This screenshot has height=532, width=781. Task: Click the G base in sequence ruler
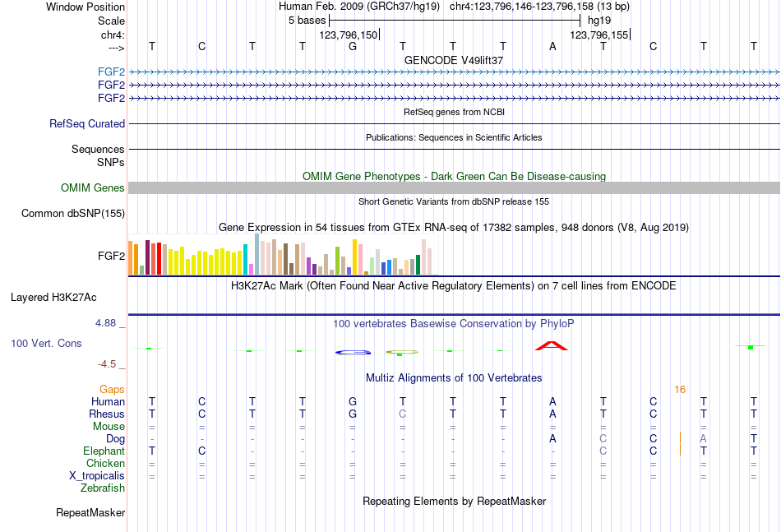tap(353, 47)
